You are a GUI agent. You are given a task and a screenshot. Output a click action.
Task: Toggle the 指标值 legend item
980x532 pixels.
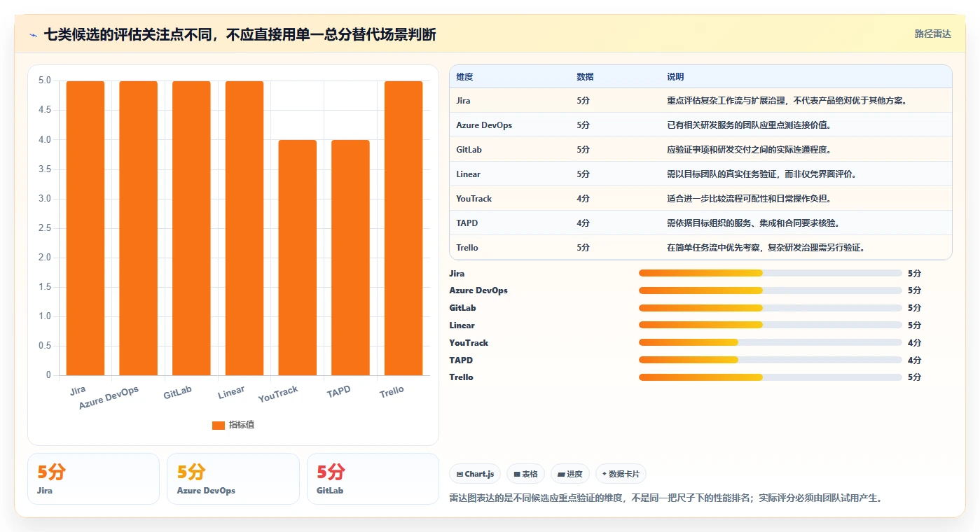pyautogui.click(x=233, y=425)
